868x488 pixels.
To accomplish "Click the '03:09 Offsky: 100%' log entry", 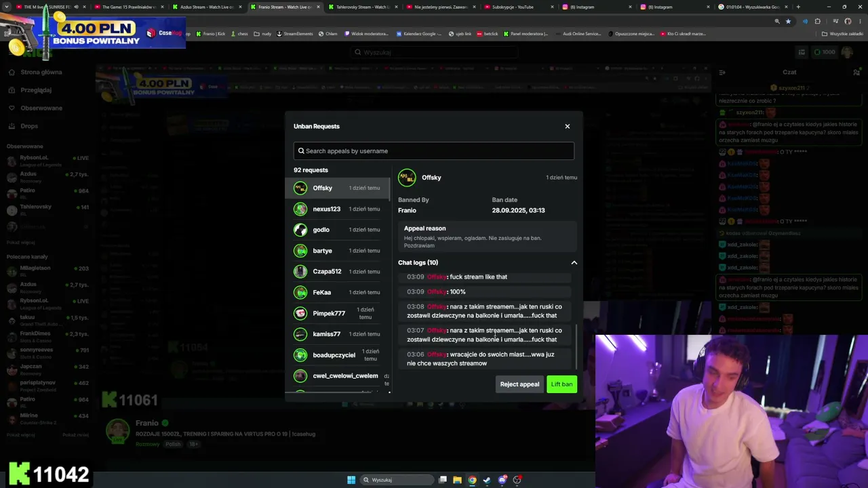I will coord(485,291).
